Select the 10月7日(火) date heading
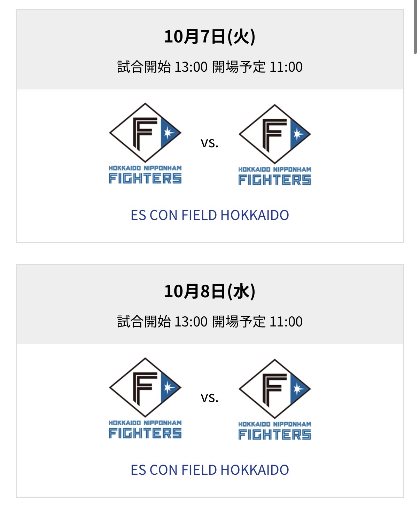The height and width of the screenshot is (505, 420). point(210,37)
